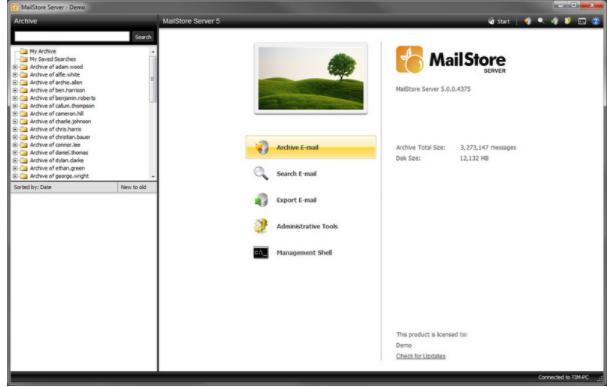
Task: Select Archive of dylan.clarke folder
Action: [x=57, y=161]
